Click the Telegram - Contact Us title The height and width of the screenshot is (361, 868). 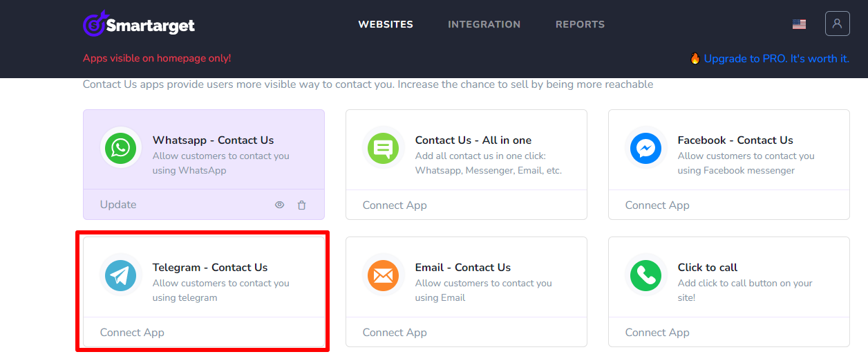(210, 268)
